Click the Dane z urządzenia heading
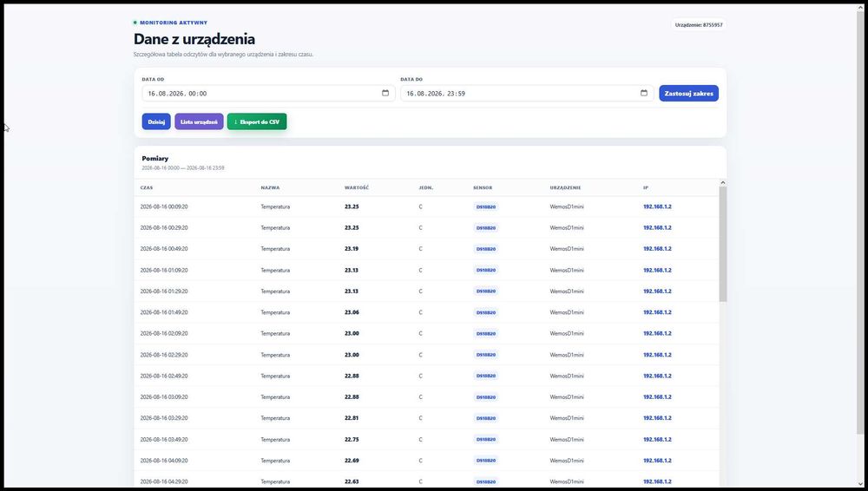Image resolution: width=868 pixels, height=491 pixels. coord(194,39)
